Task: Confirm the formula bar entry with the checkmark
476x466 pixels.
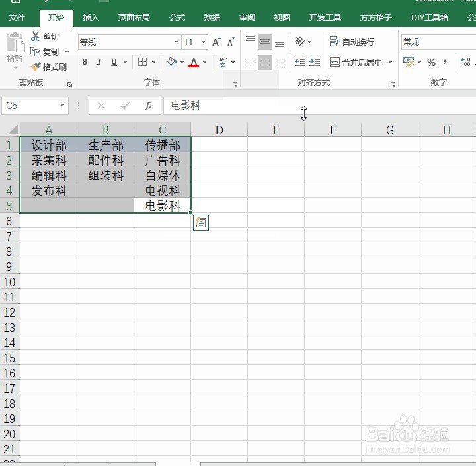Action: point(125,106)
